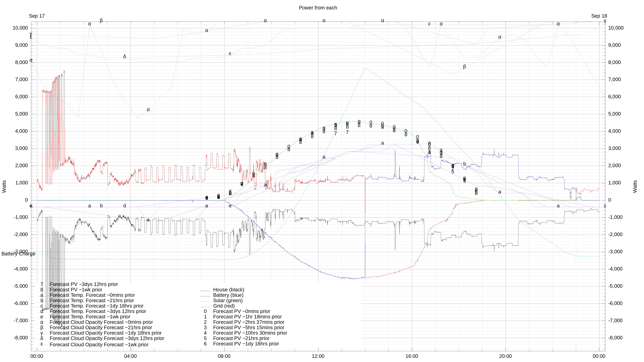The width and height of the screenshot is (644, 362).
Task: Click the 'b' temperature marker near 18:00
Action: [465, 164]
